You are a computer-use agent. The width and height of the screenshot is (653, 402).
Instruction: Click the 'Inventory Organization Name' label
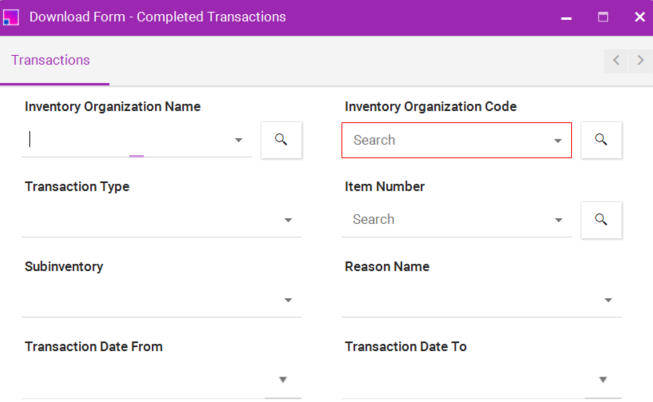pyautogui.click(x=112, y=107)
